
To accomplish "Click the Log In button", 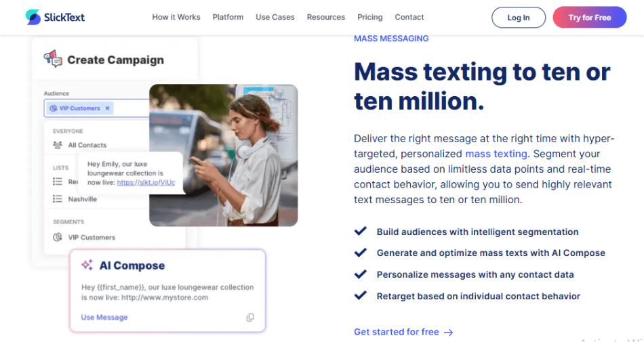I will (519, 18).
